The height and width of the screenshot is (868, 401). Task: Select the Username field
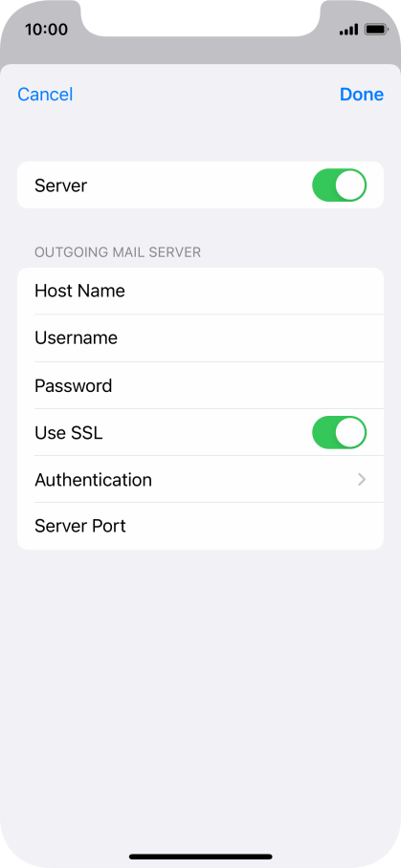tap(201, 338)
